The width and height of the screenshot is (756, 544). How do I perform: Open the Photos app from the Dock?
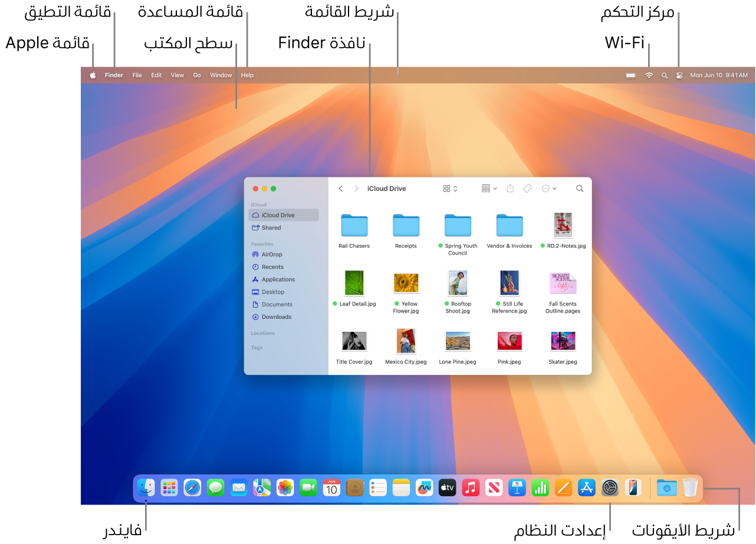click(285, 487)
